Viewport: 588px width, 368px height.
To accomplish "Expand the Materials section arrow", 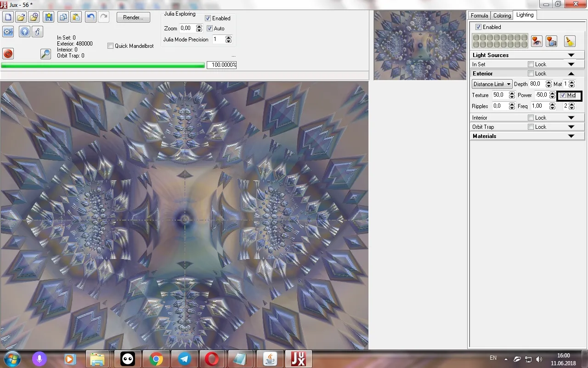I will [x=571, y=136].
